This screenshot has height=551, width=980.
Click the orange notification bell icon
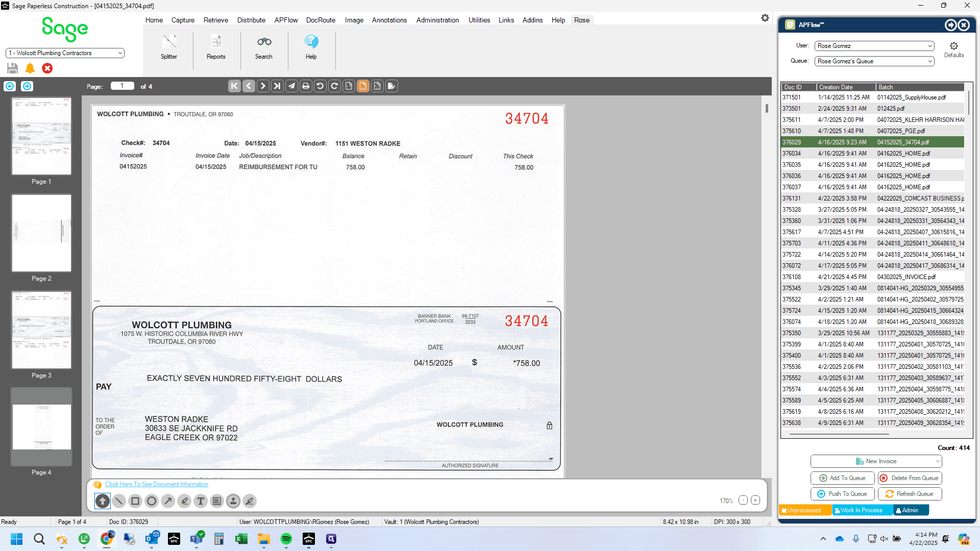[30, 68]
